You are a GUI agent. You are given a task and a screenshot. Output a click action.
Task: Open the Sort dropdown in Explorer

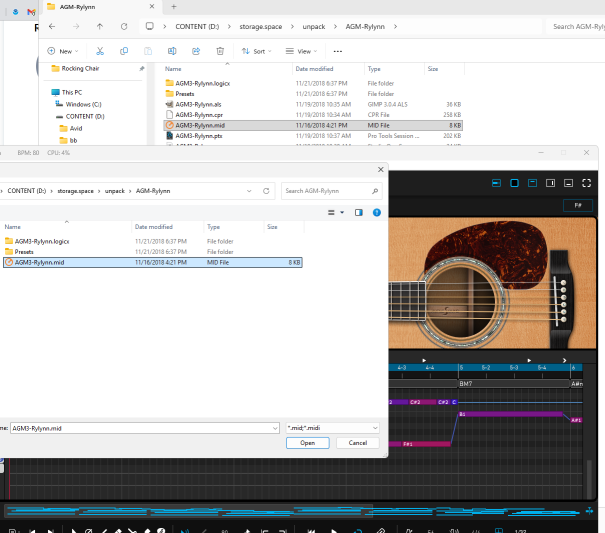[x=257, y=51]
